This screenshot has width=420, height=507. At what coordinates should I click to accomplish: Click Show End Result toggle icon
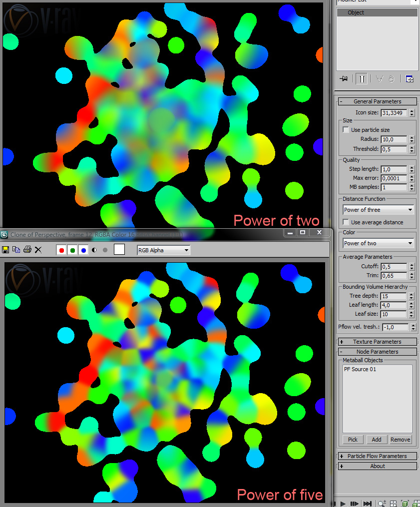coord(362,78)
